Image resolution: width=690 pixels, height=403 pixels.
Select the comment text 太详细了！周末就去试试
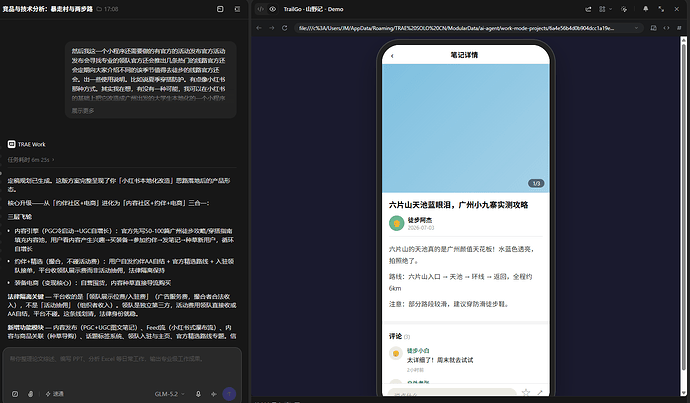coord(440,360)
